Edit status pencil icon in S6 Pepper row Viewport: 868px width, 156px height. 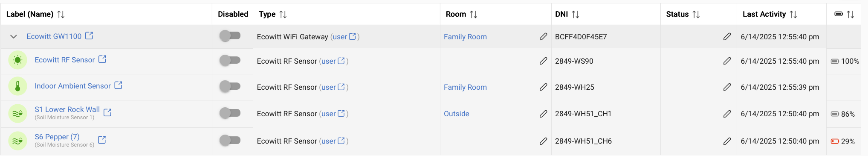pos(727,141)
